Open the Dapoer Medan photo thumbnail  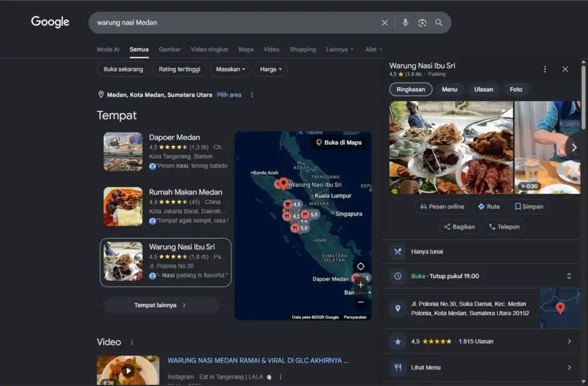click(123, 152)
